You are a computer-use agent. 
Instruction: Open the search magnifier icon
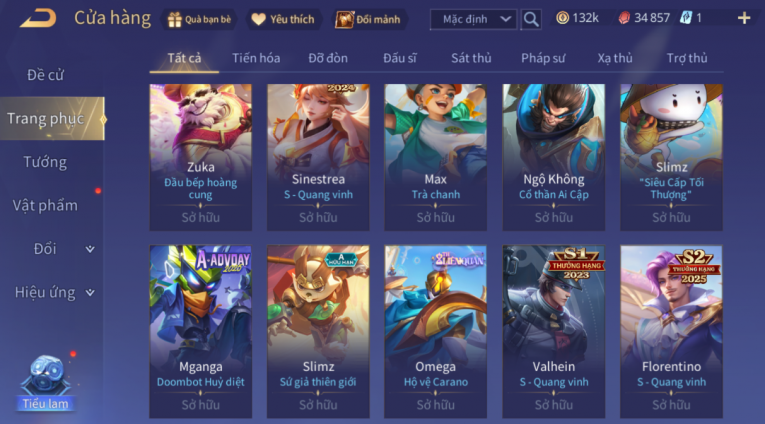tap(531, 20)
